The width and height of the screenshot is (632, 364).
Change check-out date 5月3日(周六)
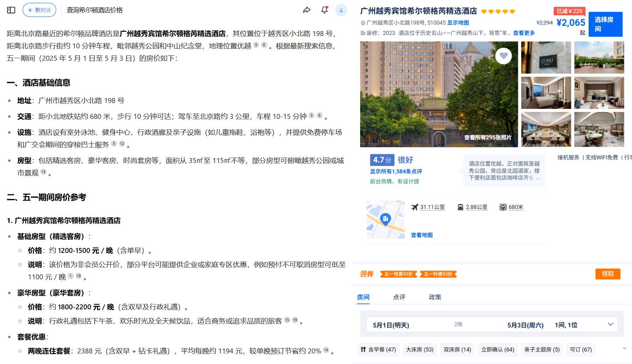click(525, 325)
